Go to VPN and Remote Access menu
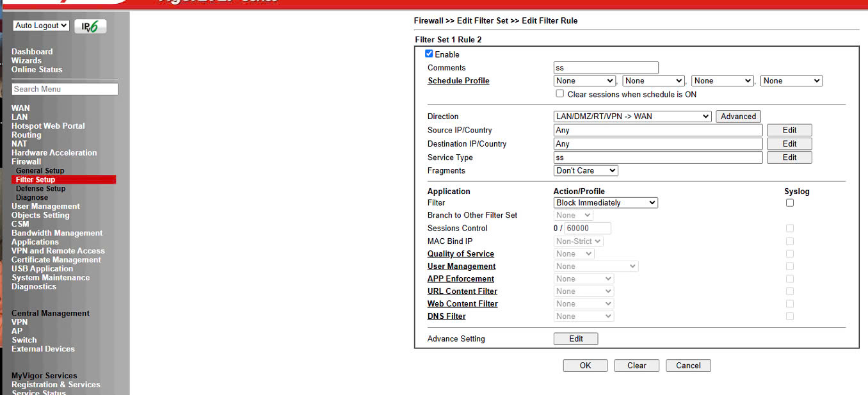The height and width of the screenshot is (395, 868). tap(58, 251)
